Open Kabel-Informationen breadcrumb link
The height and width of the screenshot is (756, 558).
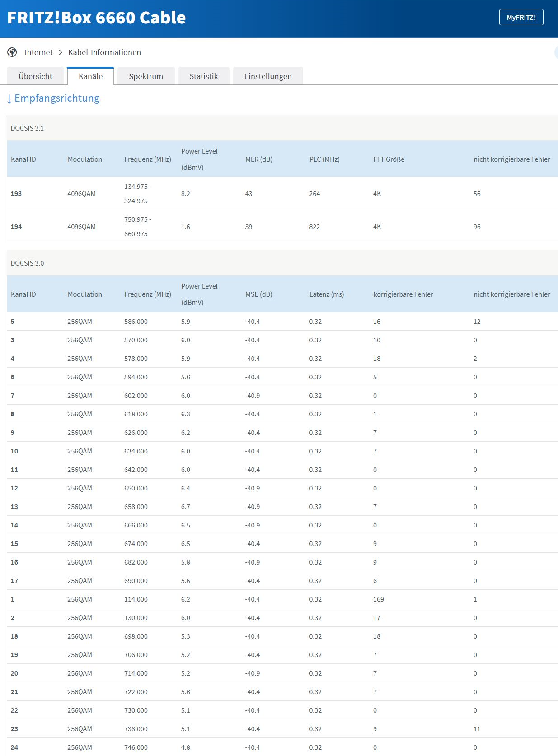pyautogui.click(x=104, y=52)
